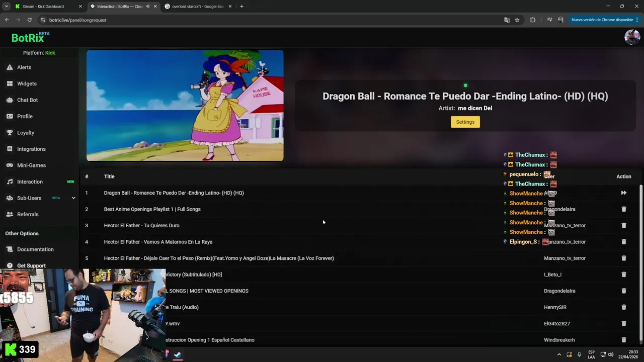
Task: Click the microphone icon in system tray
Action: [579, 354]
